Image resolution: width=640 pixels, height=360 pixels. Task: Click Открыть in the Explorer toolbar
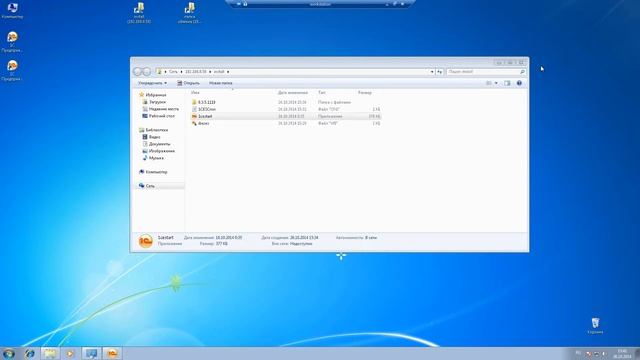click(x=189, y=83)
